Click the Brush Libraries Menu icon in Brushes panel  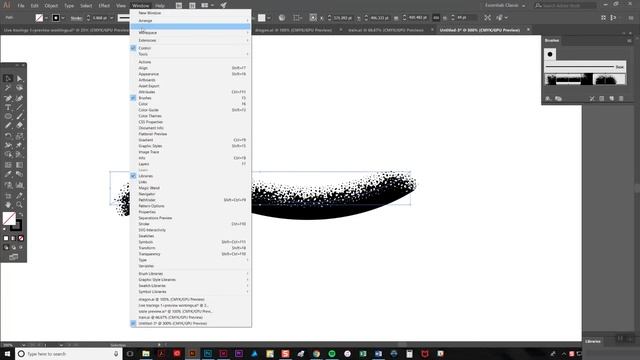click(x=548, y=99)
